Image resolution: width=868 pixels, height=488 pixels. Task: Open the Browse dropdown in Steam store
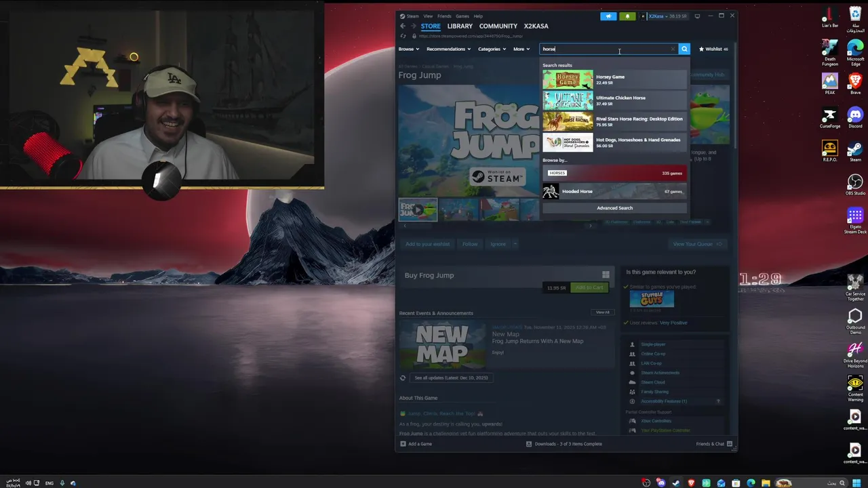[409, 49]
